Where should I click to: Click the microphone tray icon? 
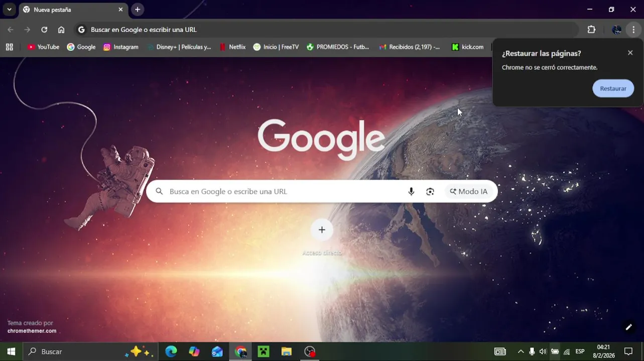(x=532, y=351)
